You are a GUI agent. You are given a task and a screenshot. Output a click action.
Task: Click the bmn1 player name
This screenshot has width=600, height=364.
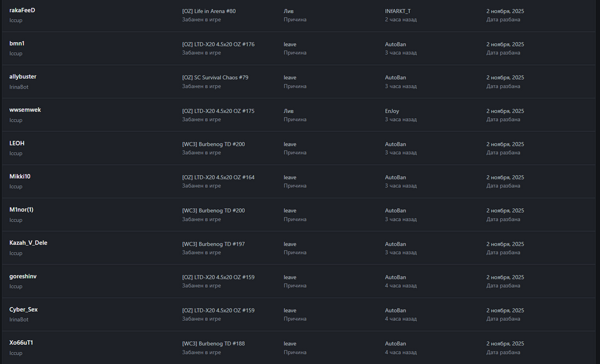coord(17,44)
